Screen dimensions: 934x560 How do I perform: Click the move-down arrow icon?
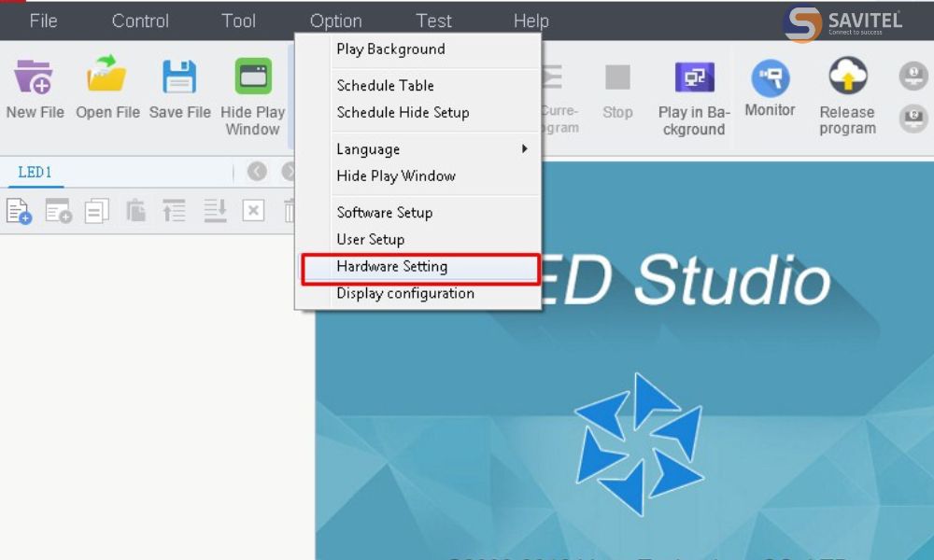pyautogui.click(x=215, y=211)
